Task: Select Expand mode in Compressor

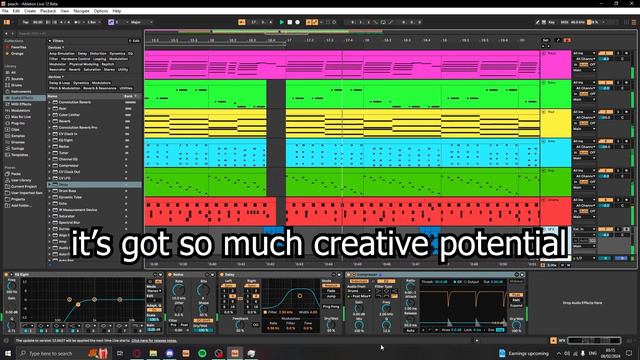Action: [x=516, y=305]
